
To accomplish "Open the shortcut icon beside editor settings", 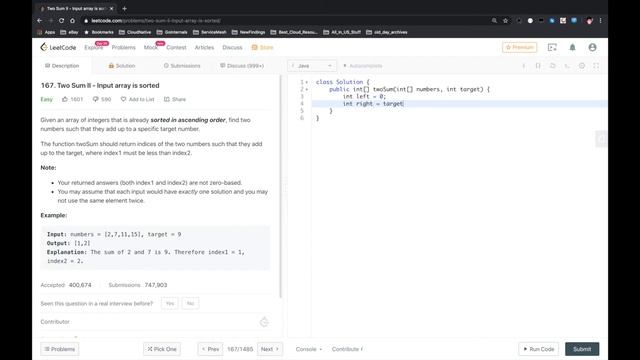I will [567, 66].
